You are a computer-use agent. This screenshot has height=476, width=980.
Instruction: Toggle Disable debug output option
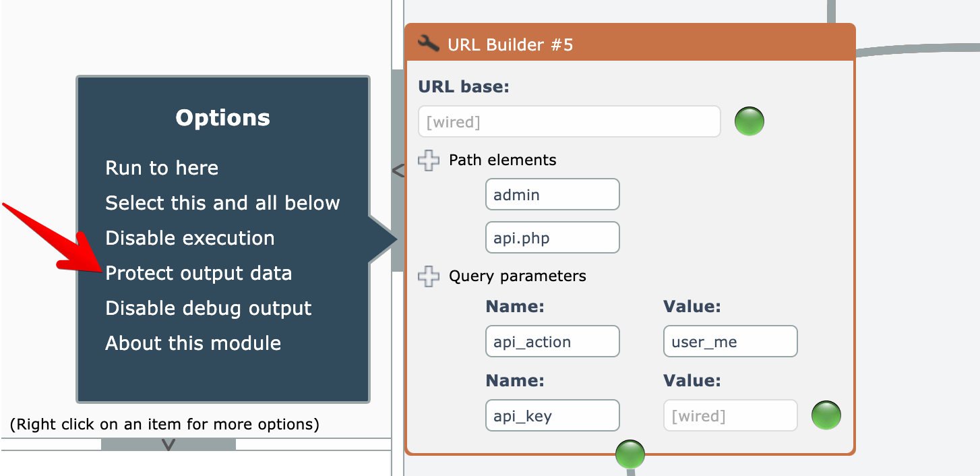click(208, 308)
